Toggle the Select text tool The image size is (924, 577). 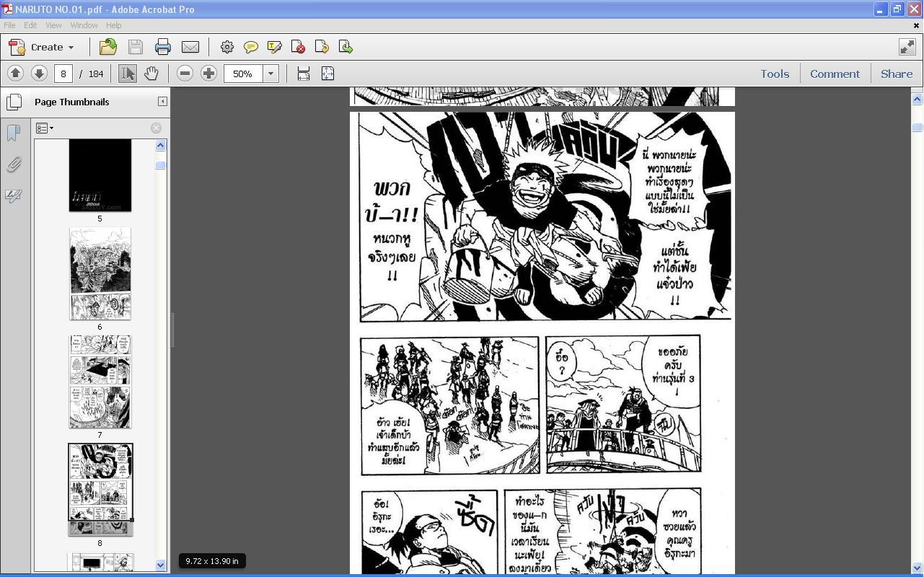click(128, 74)
